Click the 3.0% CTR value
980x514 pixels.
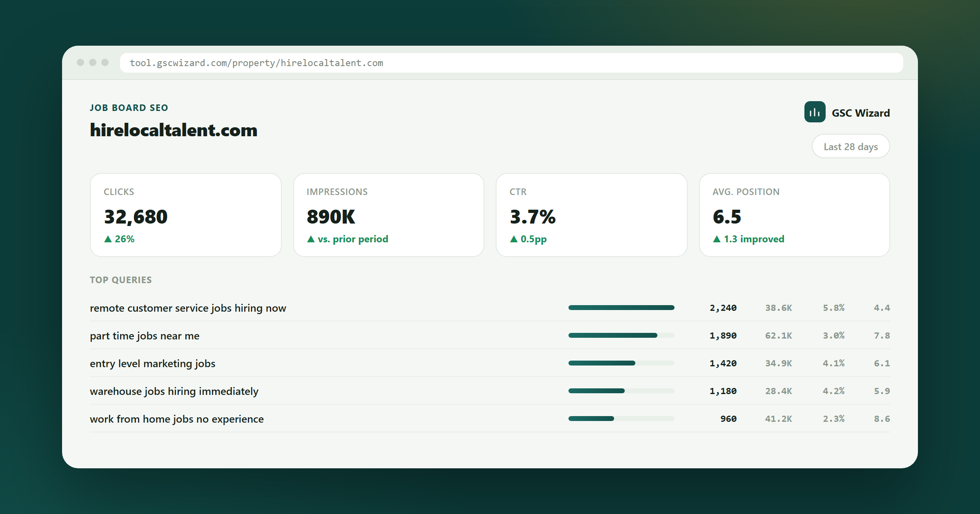833,336
